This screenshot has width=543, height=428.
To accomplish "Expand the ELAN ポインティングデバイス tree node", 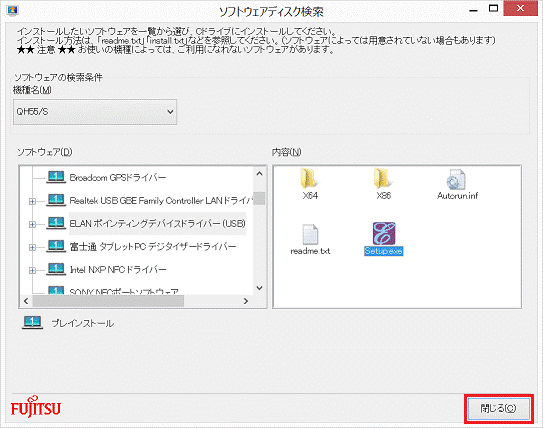I will point(32,224).
